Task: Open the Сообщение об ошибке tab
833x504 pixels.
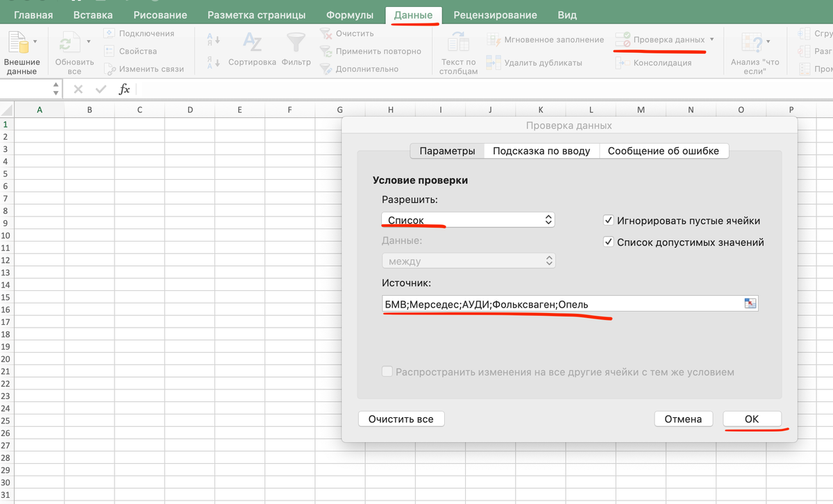Action: [664, 151]
